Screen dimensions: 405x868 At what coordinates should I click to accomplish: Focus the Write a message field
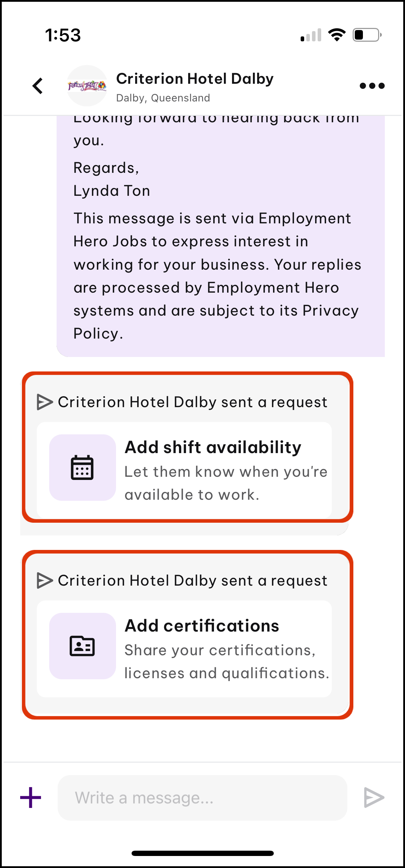click(202, 798)
